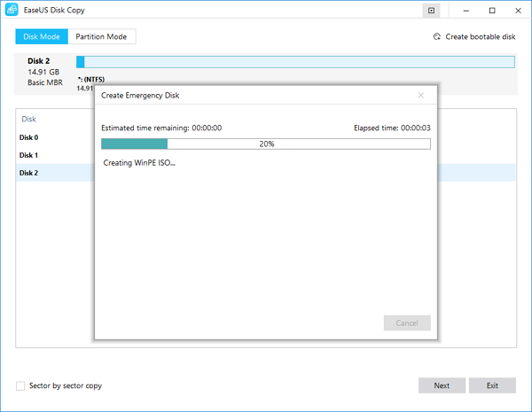The height and width of the screenshot is (412, 532).
Task: Maximize the EaseUS Disk Copy window
Action: pos(492,11)
